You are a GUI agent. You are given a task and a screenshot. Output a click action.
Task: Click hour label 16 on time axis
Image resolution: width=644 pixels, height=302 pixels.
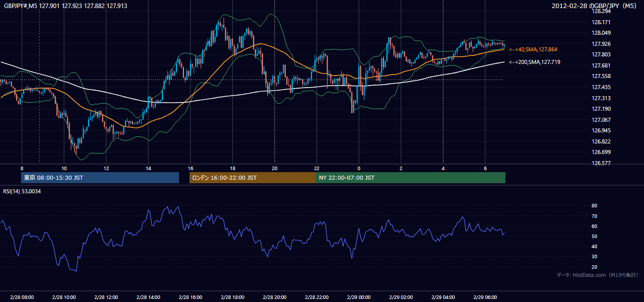click(190, 168)
